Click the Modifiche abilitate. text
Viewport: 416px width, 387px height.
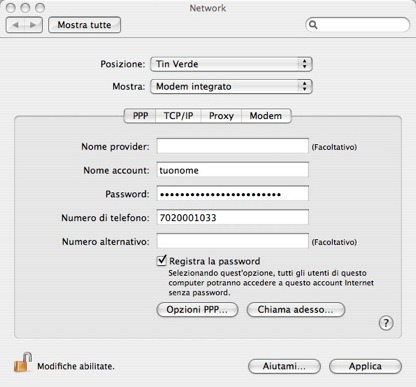(x=76, y=366)
